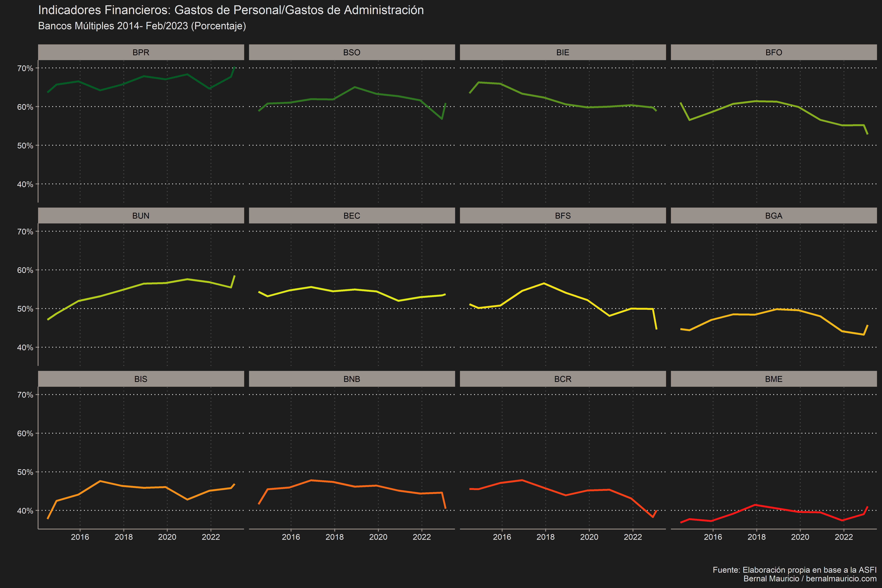Click 2022 on the BNB x-axis
Image resolution: width=882 pixels, height=588 pixels.
(422, 537)
